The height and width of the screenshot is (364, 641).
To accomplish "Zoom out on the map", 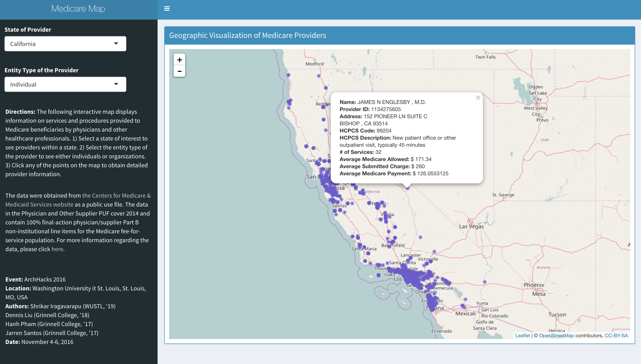I will pos(179,71).
